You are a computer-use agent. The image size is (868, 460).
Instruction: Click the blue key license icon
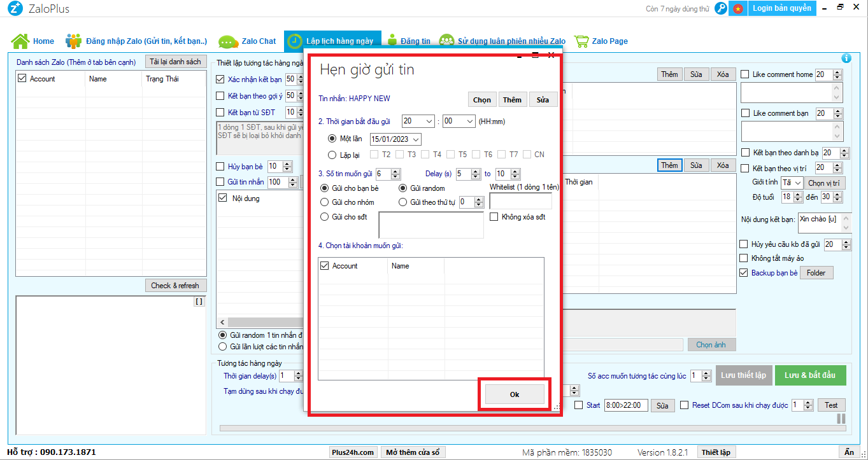tap(721, 9)
